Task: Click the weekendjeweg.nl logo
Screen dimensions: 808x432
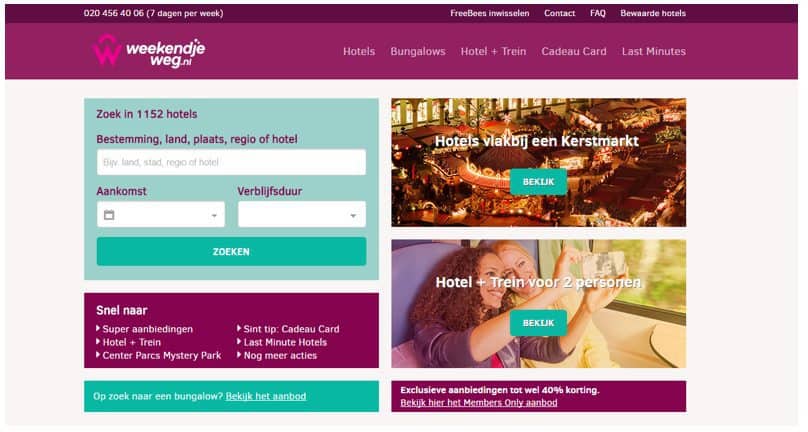Action: 149,51
